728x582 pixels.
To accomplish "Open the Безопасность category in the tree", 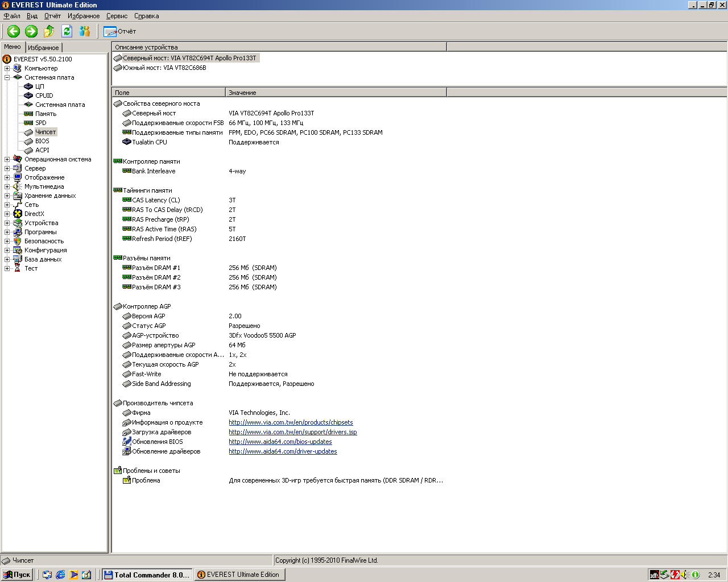I will [44, 241].
